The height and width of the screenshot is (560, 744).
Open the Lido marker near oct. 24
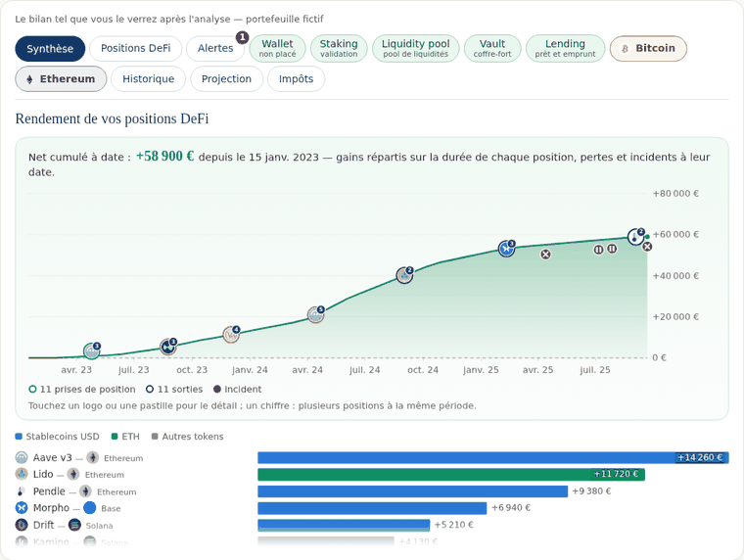pyautogui.click(x=404, y=275)
